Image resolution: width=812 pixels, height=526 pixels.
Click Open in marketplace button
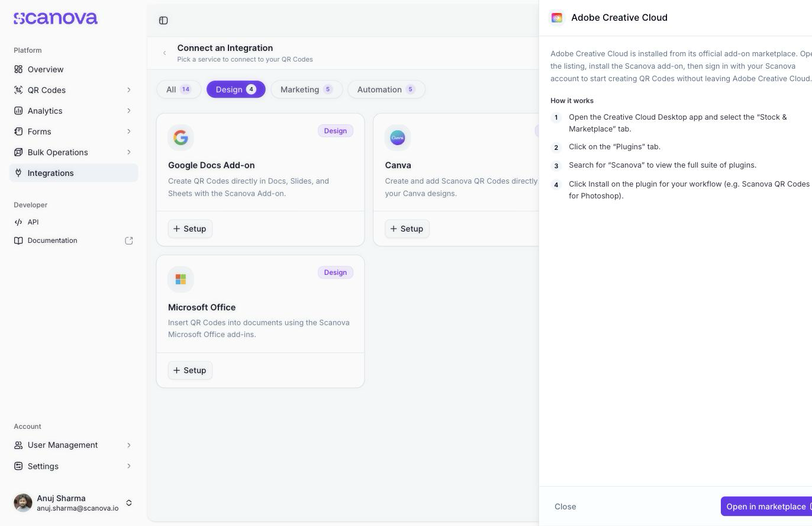click(766, 506)
